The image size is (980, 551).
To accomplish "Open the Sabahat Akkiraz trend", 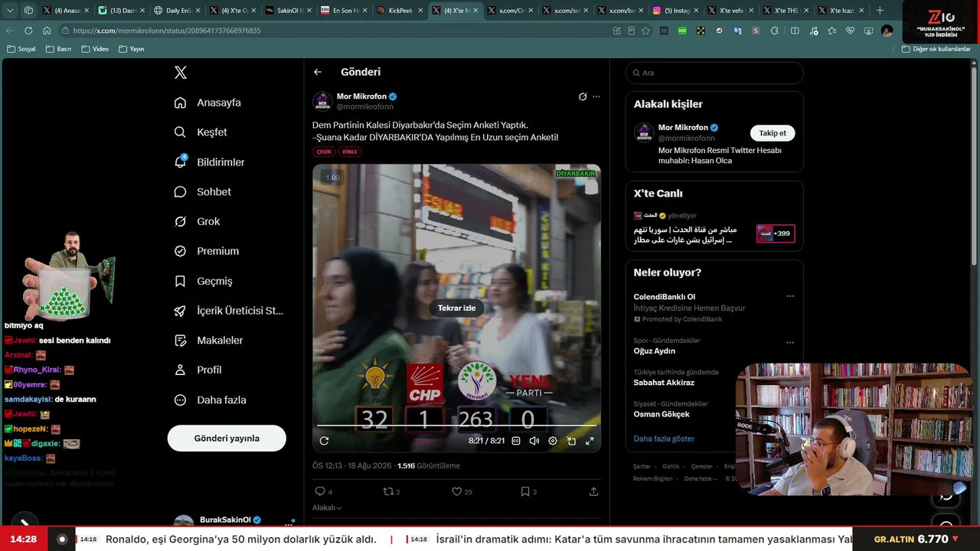I will pyautogui.click(x=664, y=383).
